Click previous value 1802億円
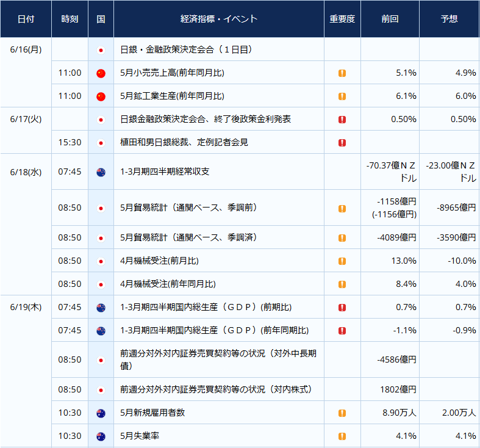This screenshot has height=448, width=480. point(398,389)
